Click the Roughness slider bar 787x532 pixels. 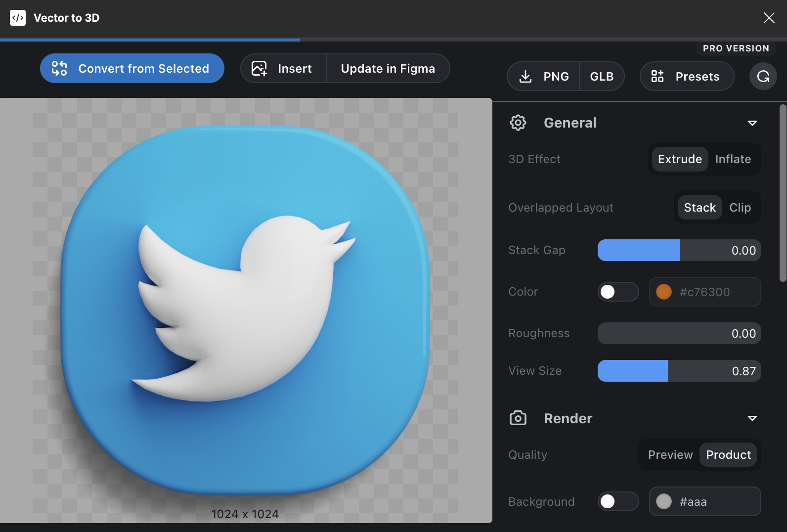point(679,333)
